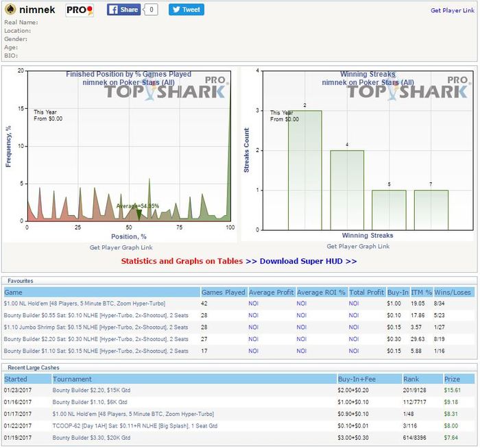Click the Facebook share count bubble
Image resolution: width=480 pixels, height=448 pixels.
(151, 10)
